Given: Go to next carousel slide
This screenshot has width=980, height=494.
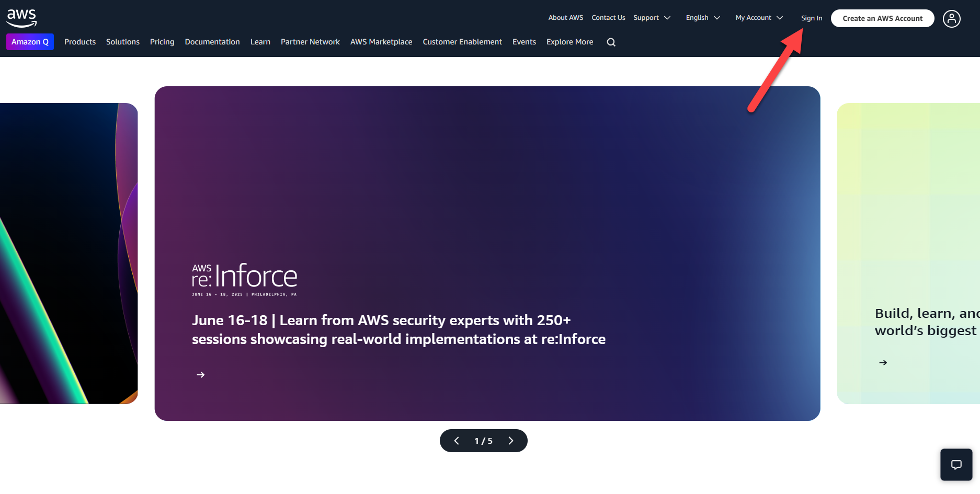Looking at the screenshot, I should click(511, 441).
